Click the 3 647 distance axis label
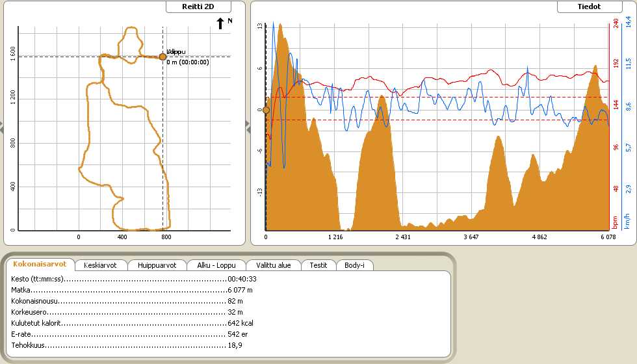The width and height of the screenshot is (637, 364). [x=471, y=237]
